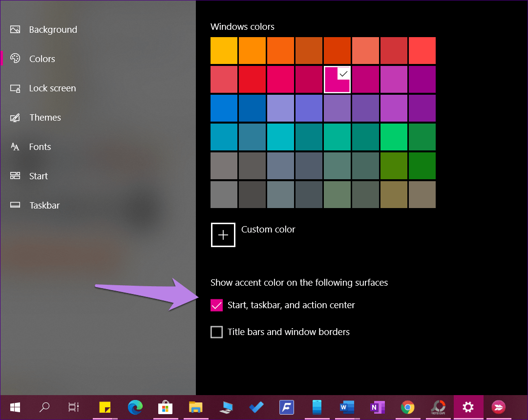528x420 pixels.
Task: Click the Themes icon in the sidebar
Action: tap(15, 118)
